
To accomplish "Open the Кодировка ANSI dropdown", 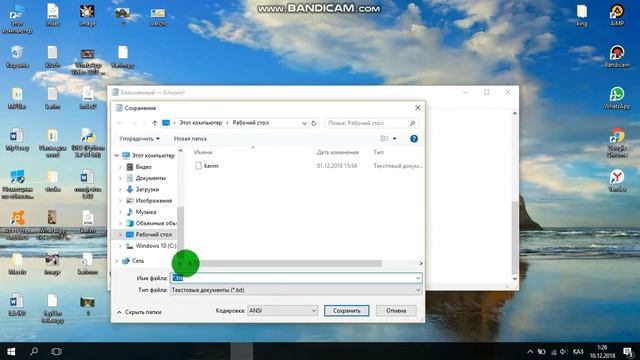I will pos(282,311).
